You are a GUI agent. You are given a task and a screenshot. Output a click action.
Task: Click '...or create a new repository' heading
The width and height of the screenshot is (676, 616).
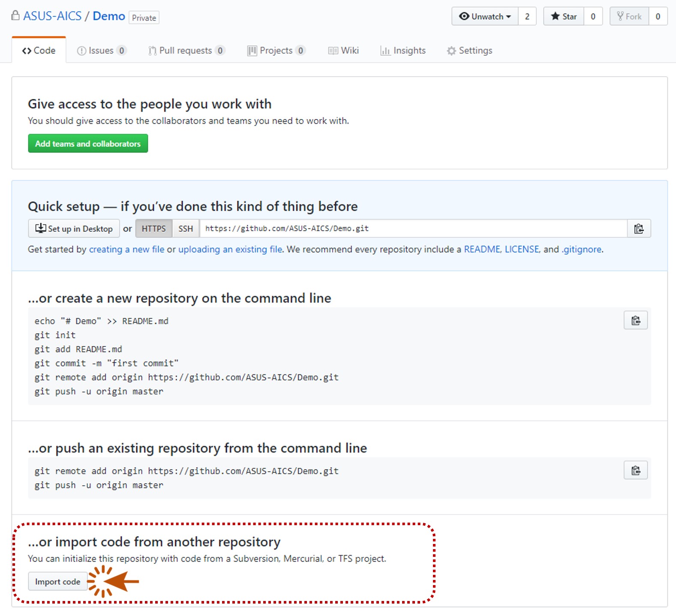(180, 298)
